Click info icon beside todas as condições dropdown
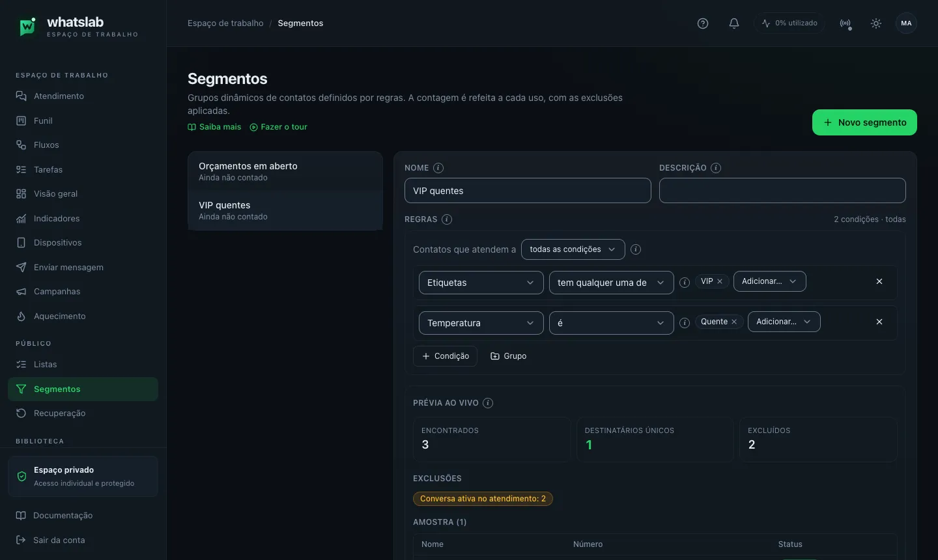The height and width of the screenshot is (560, 938). click(x=636, y=249)
